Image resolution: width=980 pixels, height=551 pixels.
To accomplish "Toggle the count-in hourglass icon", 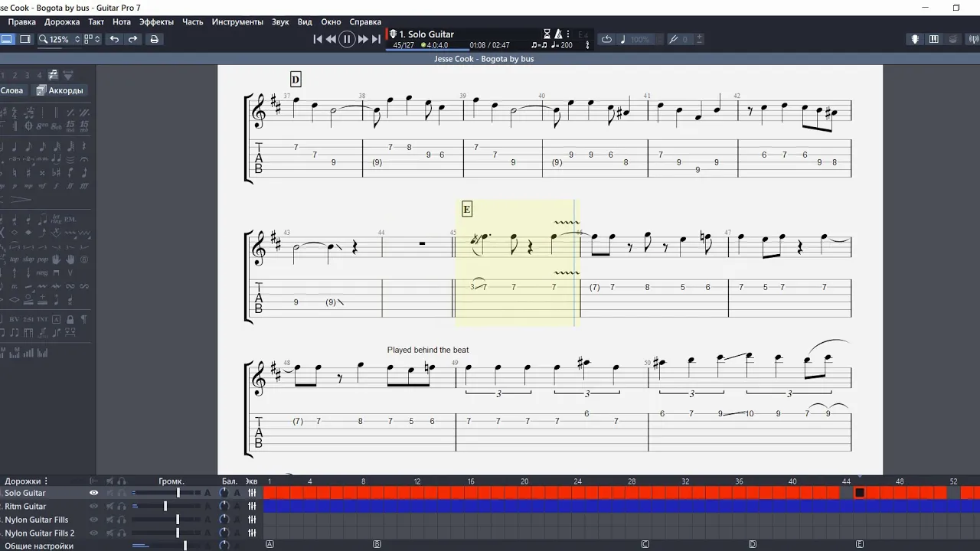I will 547,34.
